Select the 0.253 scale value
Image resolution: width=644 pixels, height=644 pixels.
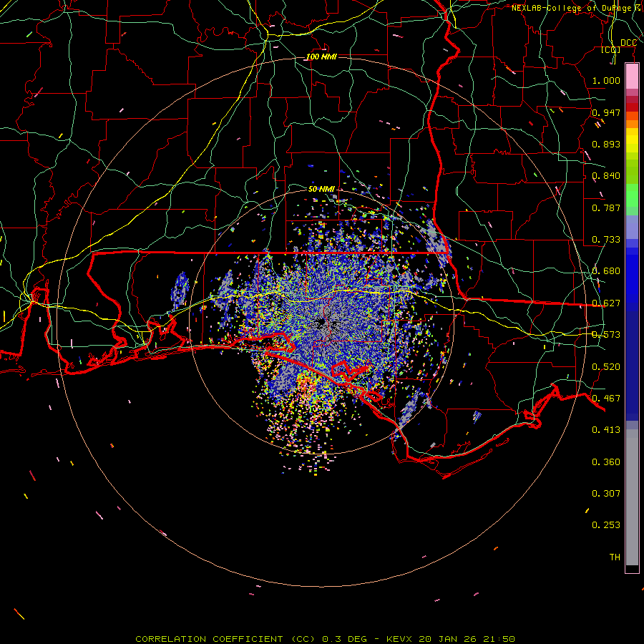606,525
